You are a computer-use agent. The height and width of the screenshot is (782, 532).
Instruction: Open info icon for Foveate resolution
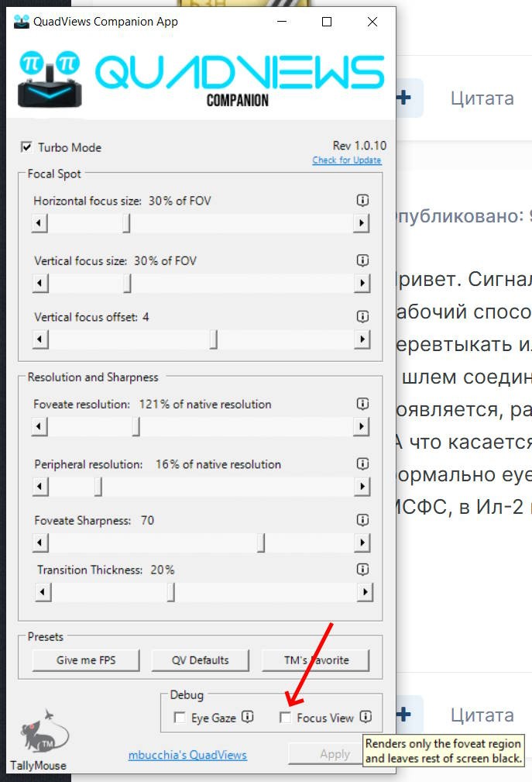pyautogui.click(x=362, y=404)
